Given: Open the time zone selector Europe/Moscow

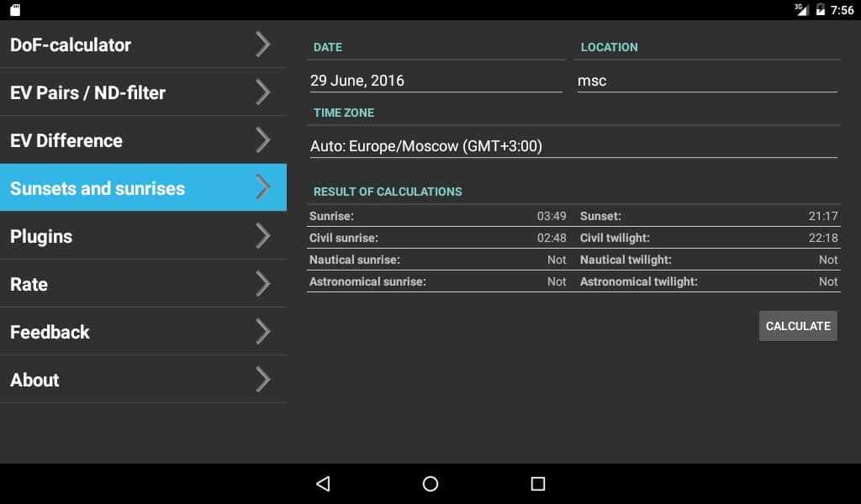Looking at the screenshot, I should click(573, 146).
